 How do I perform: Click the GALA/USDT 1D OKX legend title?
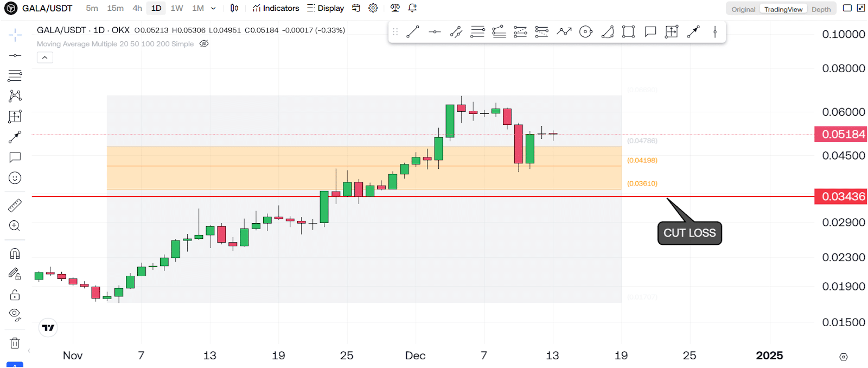coord(83,30)
